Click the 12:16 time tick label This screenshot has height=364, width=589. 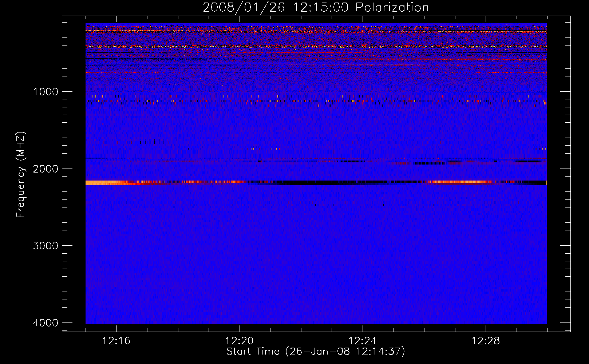click(x=116, y=341)
